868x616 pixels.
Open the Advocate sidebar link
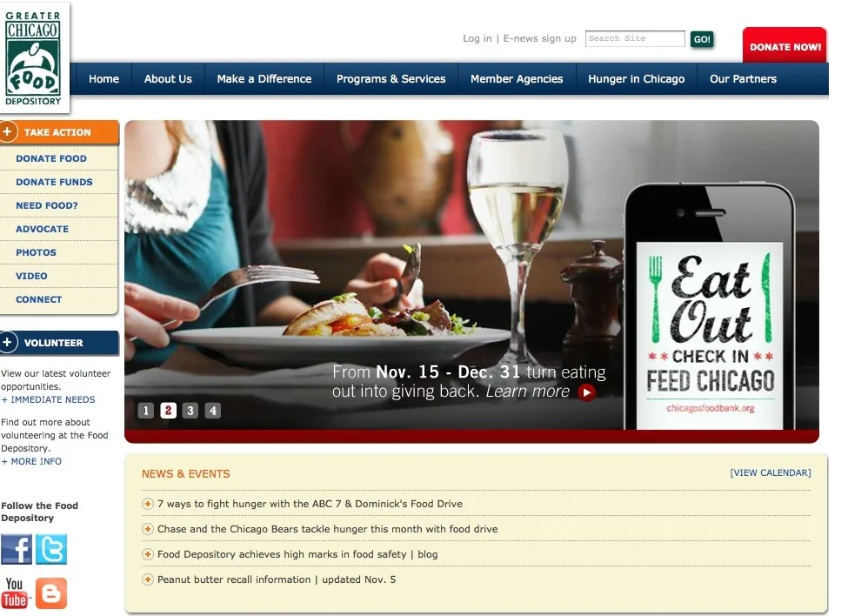click(x=42, y=229)
